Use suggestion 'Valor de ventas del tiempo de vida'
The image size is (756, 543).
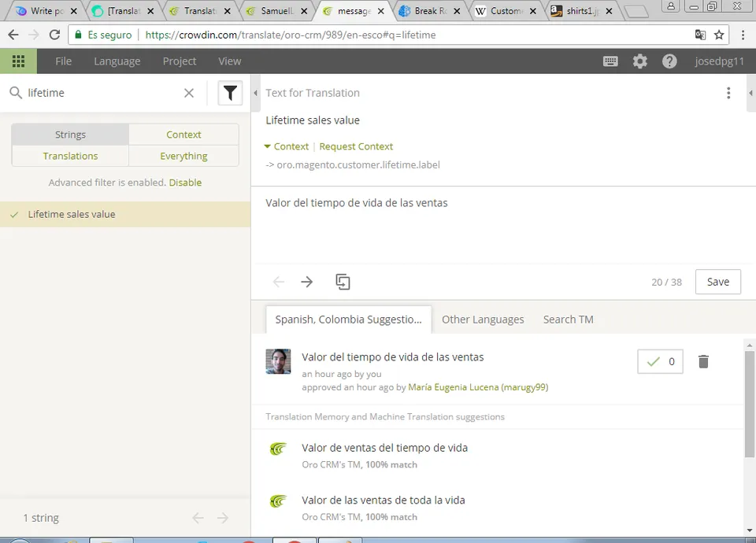tap(385, 448)
